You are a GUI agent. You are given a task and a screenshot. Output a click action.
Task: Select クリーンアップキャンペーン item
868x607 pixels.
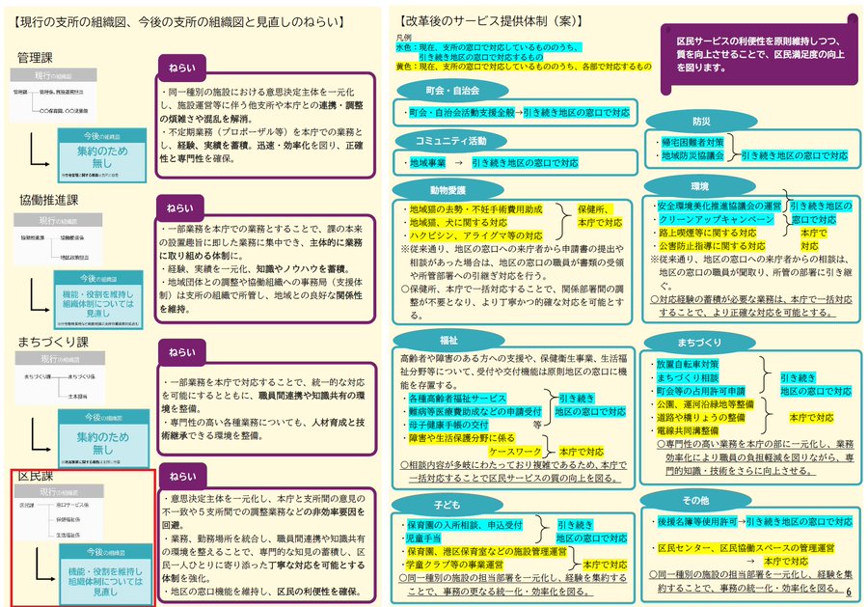(x=716, y=219)
